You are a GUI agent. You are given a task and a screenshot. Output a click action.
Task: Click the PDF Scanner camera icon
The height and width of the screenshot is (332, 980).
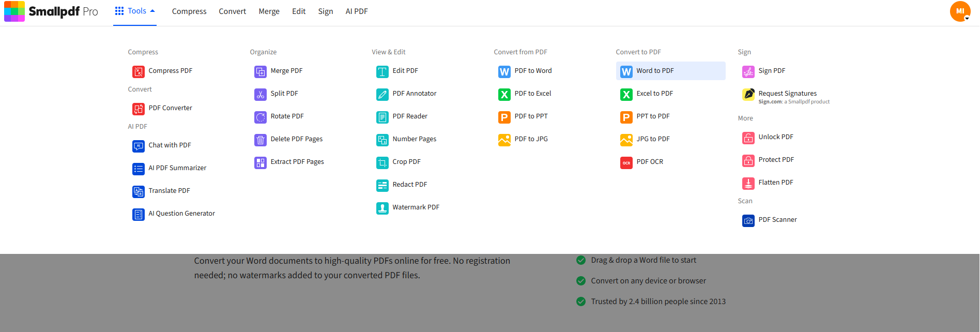(x=748, y=220)
